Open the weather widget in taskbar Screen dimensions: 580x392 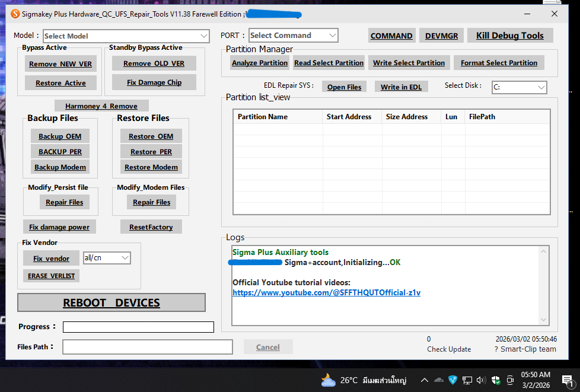pyautogui.click(x=362, y=380)
